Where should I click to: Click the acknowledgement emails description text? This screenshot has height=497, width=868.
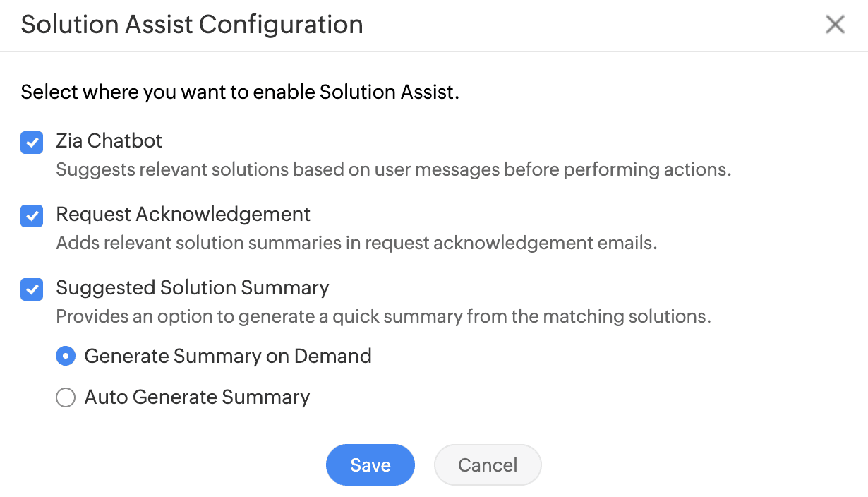(x=356, y=243)
